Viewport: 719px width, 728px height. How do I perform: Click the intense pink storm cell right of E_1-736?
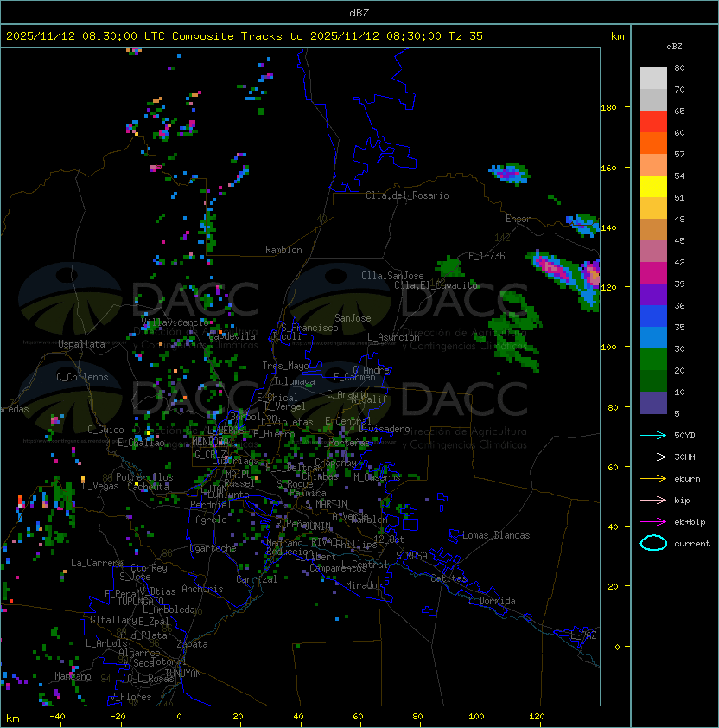(556, 270)
